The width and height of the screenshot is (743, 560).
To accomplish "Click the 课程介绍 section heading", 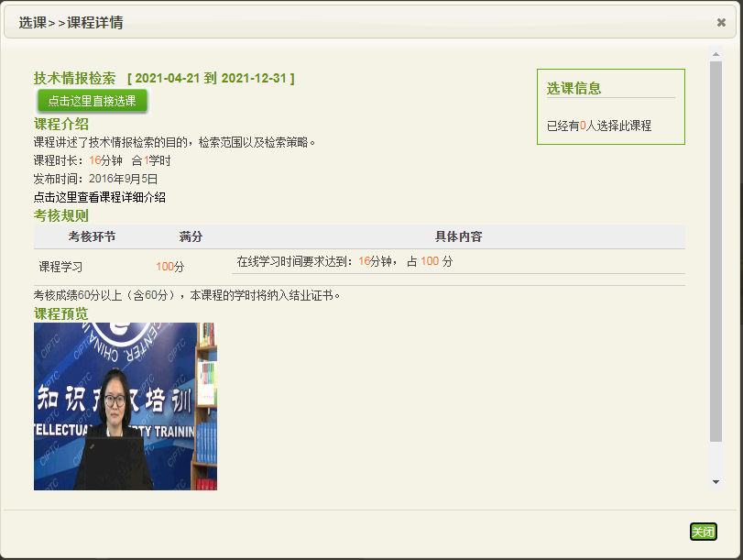I will tap(61, 124).
